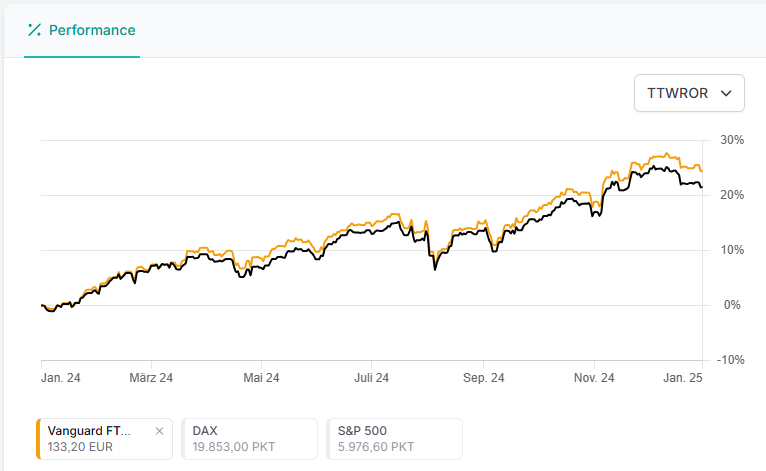Click the chevron arrow next to TTWROR
The image size is (766, 471).
point(726,93)
